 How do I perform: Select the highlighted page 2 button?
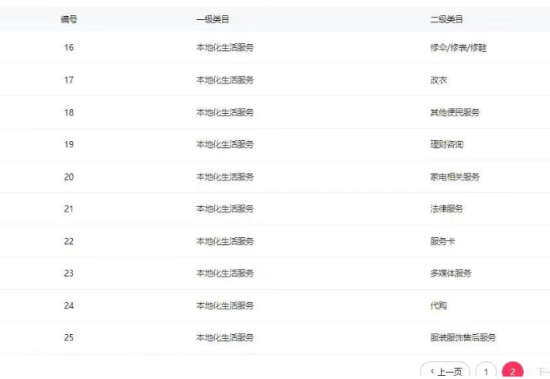pyautogui.click(x=512, y=371)
